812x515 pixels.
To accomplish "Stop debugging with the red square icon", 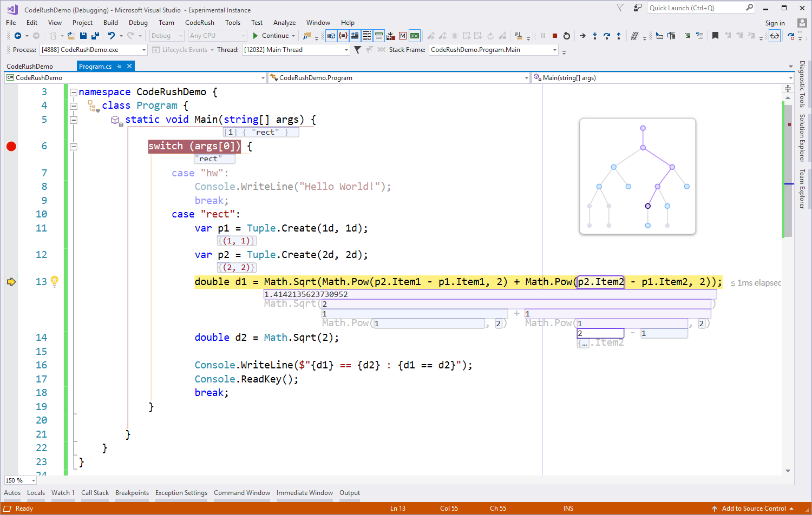I will 555,36.
